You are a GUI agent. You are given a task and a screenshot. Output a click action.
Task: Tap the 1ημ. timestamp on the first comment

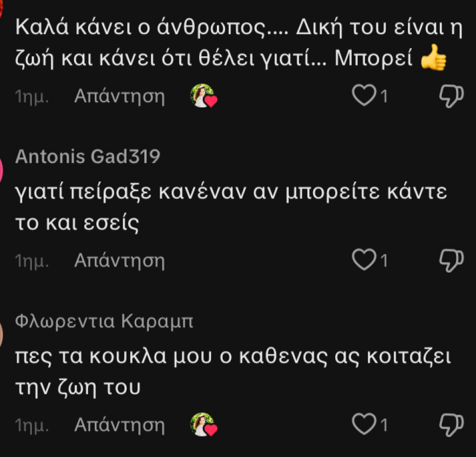31,96
